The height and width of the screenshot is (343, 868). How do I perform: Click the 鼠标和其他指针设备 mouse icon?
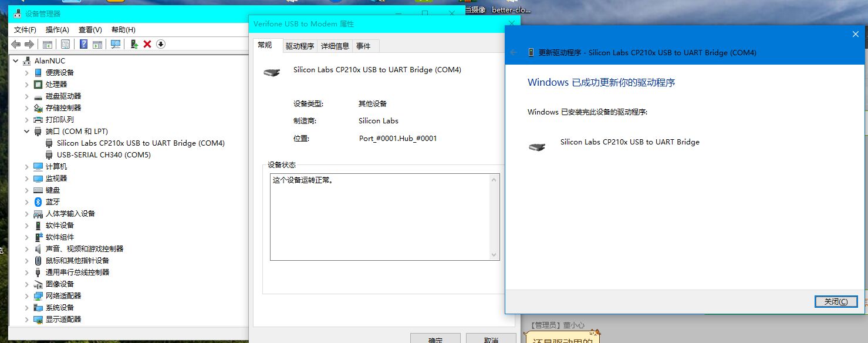(38, 260)
